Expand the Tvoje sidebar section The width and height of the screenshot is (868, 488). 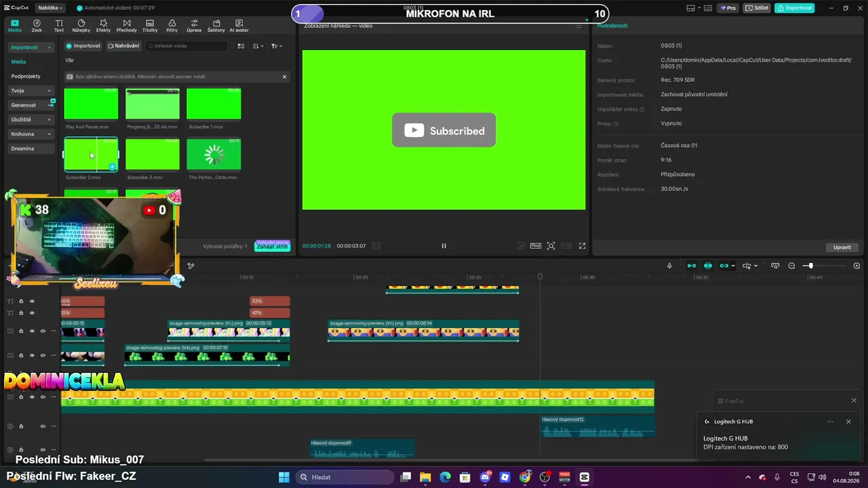click(31, 91)
